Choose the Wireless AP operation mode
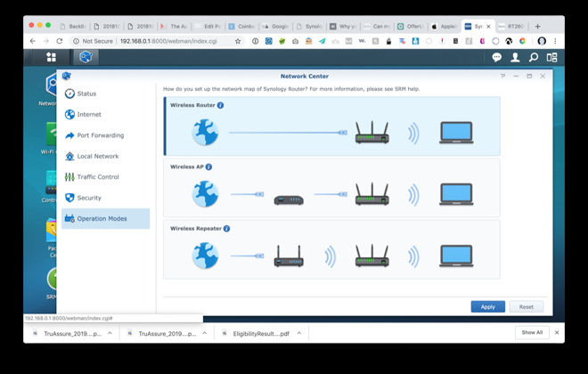The image size is (588, 374). [331, 188]
